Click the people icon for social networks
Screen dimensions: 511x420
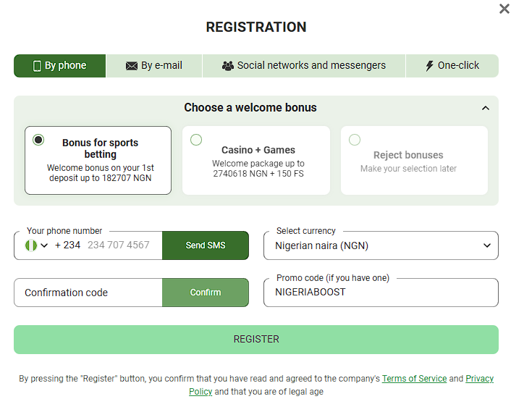coord(228,66)
